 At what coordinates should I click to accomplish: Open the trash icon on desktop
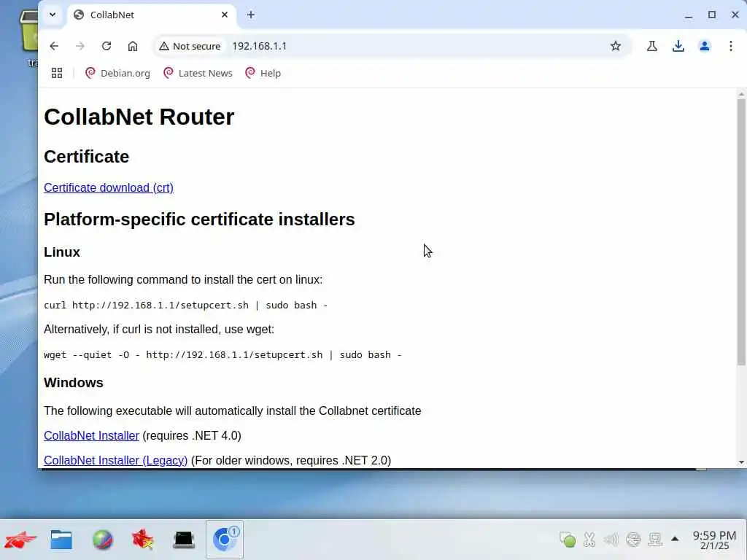click(x=29, y=32)
